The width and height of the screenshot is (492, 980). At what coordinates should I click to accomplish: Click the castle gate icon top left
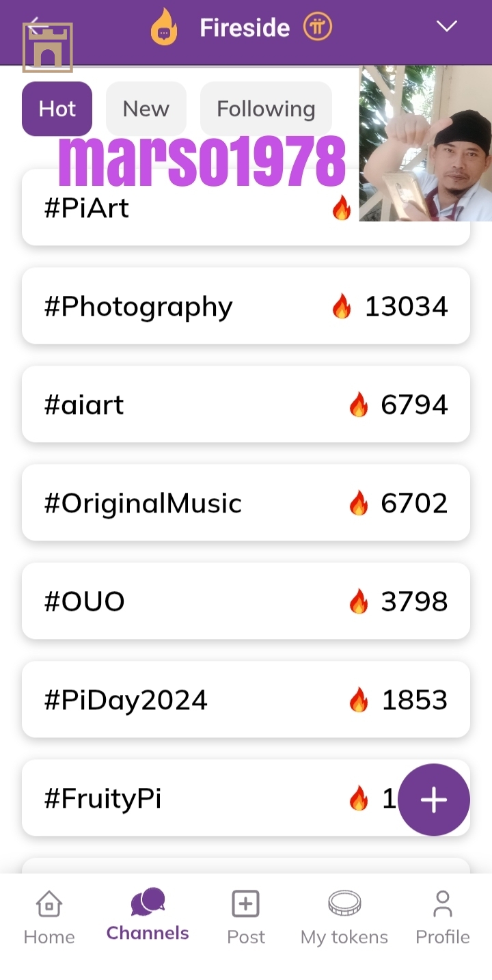pos(47,46)
